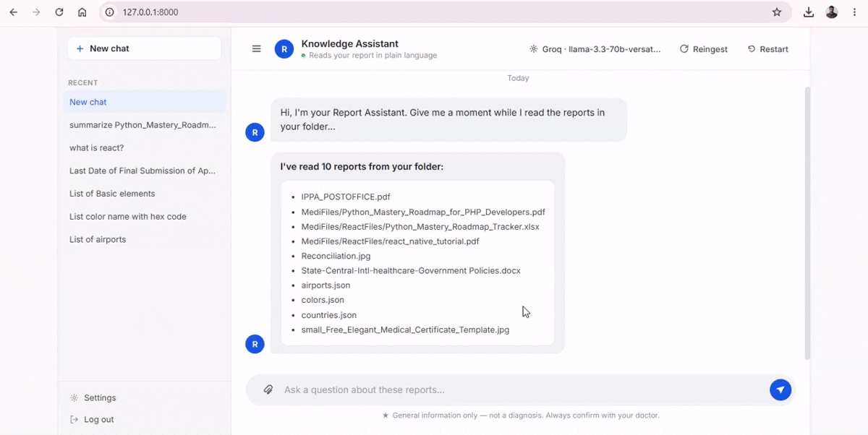The width and height of the screenshot is (868, 435).
Task: Click the question input field
Action: [x=521, y=389]
